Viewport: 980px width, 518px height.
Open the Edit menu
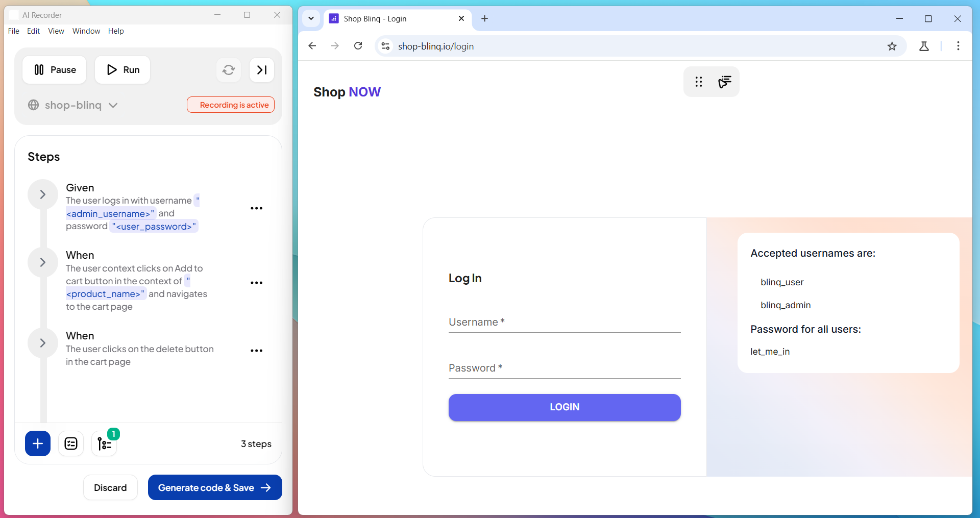pos(33,31)
